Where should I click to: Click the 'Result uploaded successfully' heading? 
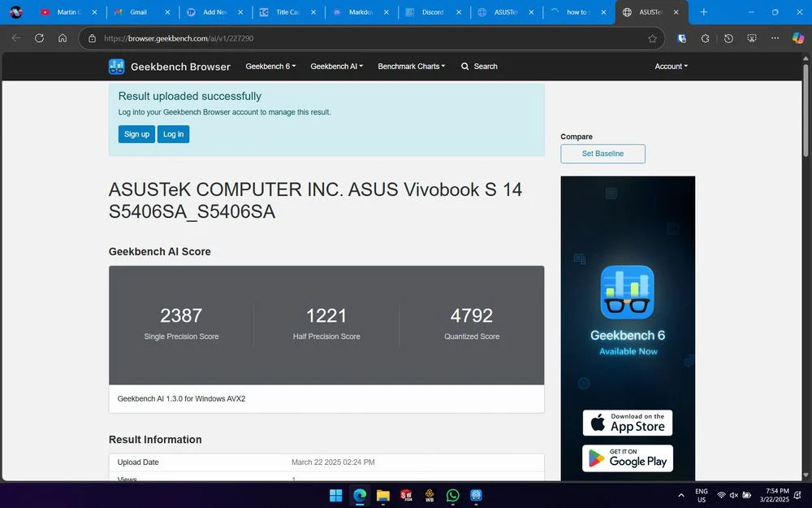(189, 96)
